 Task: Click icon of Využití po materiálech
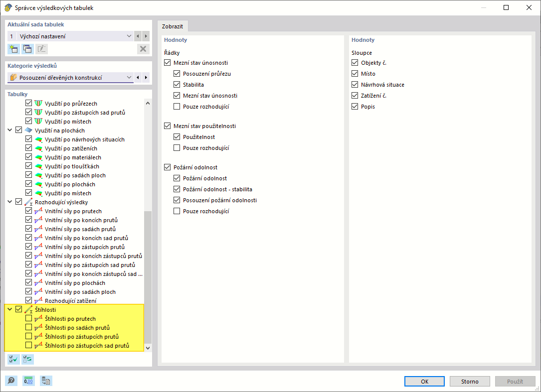[x=38, y=157]
